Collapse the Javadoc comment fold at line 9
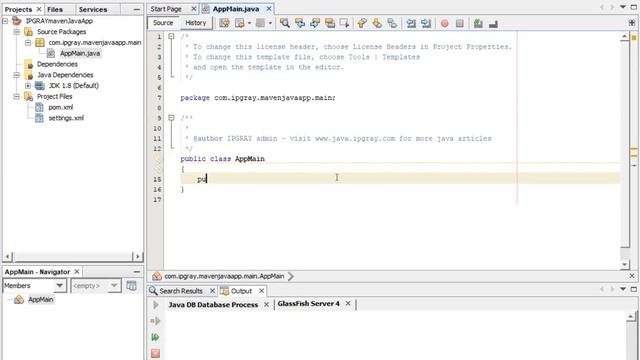Image resolution: width=640 pixels, height=360 pixels. (171, 118)
